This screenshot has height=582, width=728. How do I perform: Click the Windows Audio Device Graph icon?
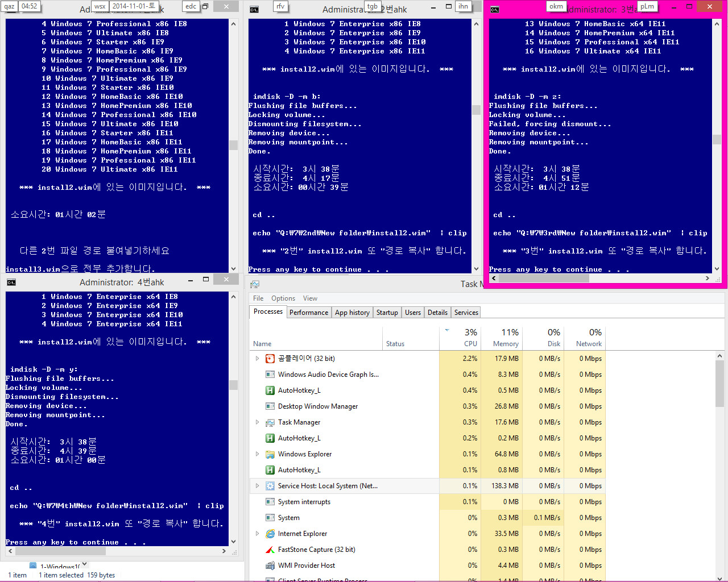271,375
